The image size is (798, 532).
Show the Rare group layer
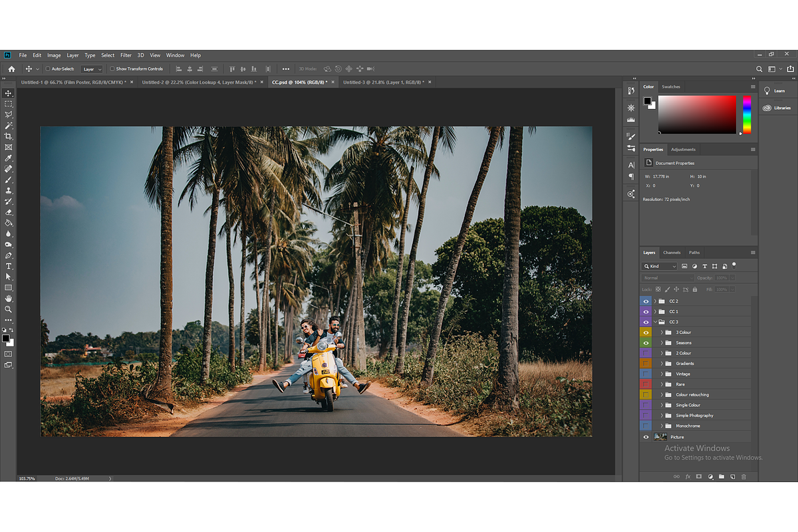(x=646, y=384)
